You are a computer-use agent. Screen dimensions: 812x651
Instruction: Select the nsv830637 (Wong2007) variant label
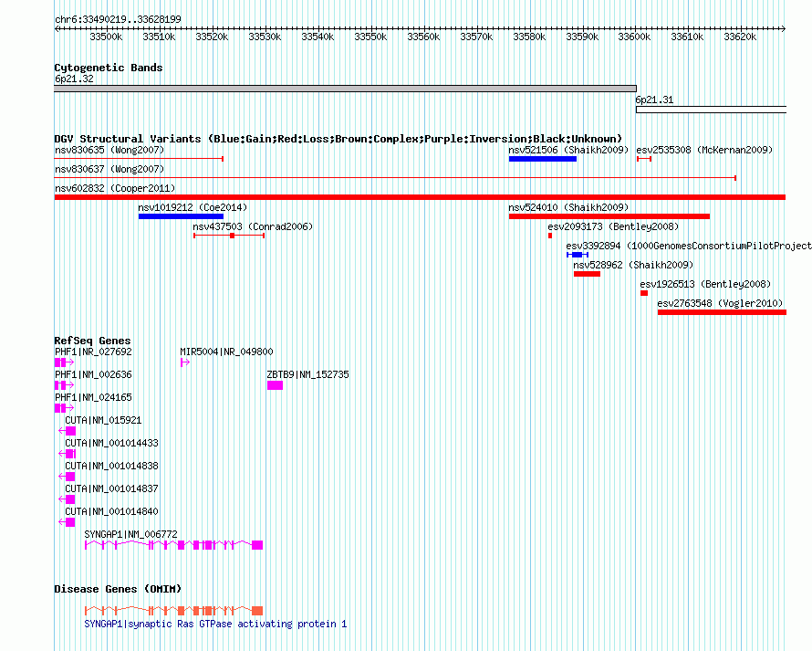click(x=109, y=169)
